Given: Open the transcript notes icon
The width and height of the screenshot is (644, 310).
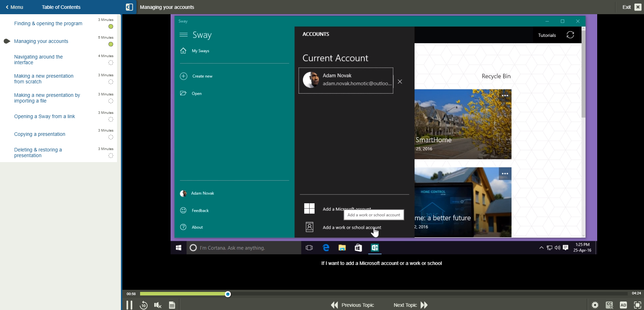Looking at the screenshot, I should coord(172,305).
